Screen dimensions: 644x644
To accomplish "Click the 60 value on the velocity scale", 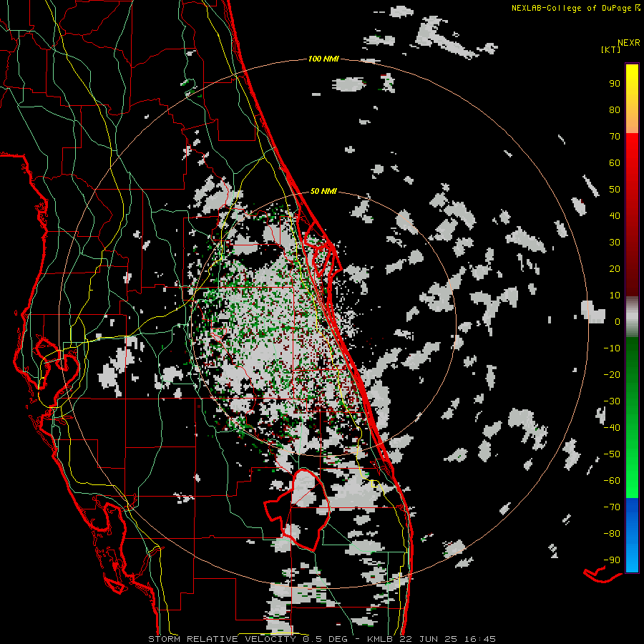I will (615, 162).
